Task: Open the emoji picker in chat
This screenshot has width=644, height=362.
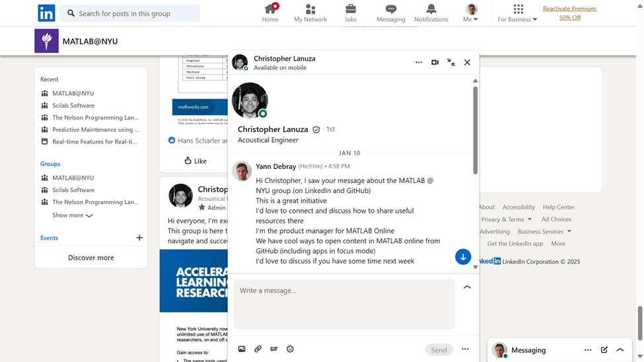Action: tap(290, 349)
